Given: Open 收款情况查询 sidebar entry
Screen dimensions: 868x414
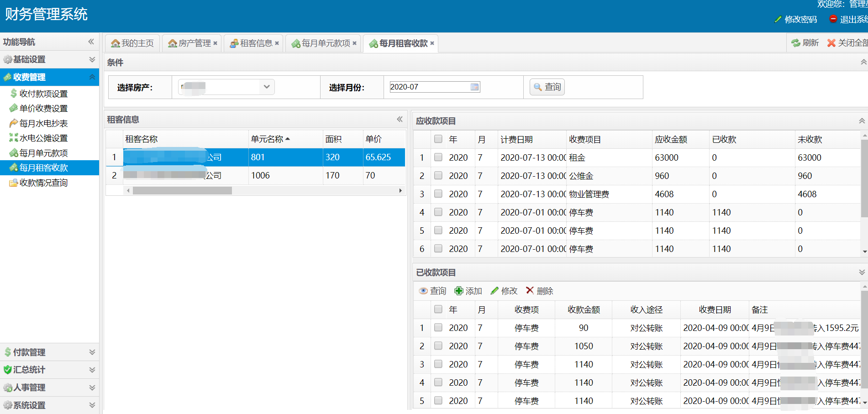Looking at the screenshot, I should pos(39,183).
